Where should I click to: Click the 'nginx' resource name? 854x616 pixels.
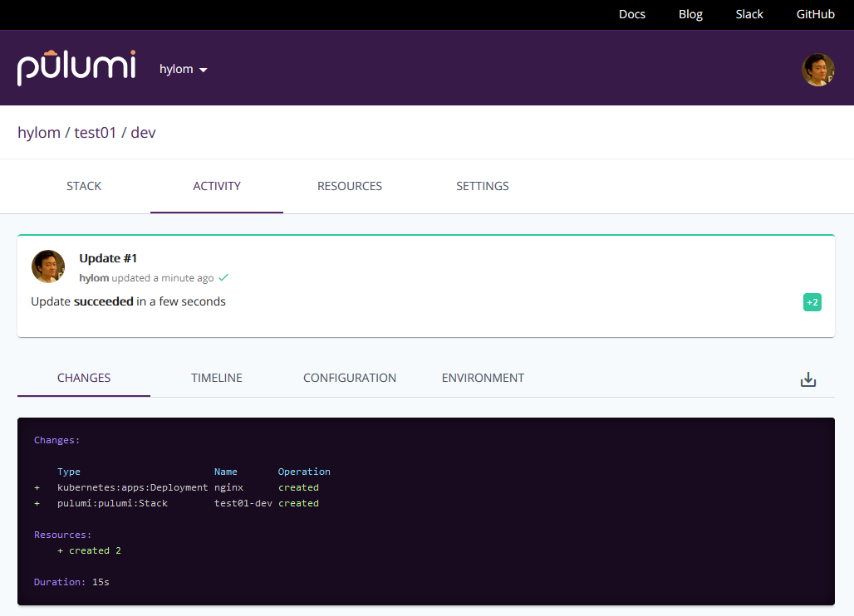[228, 487]
